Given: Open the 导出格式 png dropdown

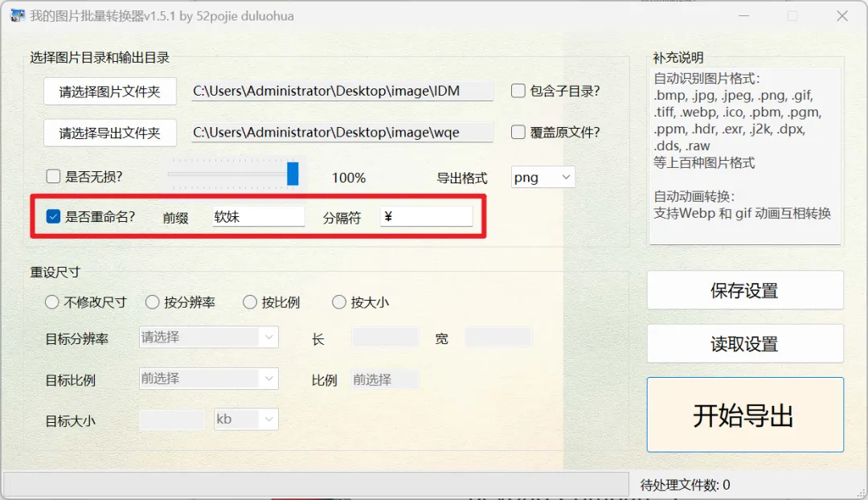Looking at the screenshot, I should click(x=542, y=177).
